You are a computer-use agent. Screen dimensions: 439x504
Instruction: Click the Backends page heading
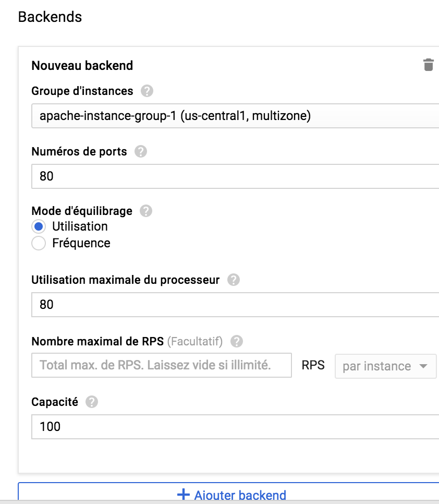point(50,17)
